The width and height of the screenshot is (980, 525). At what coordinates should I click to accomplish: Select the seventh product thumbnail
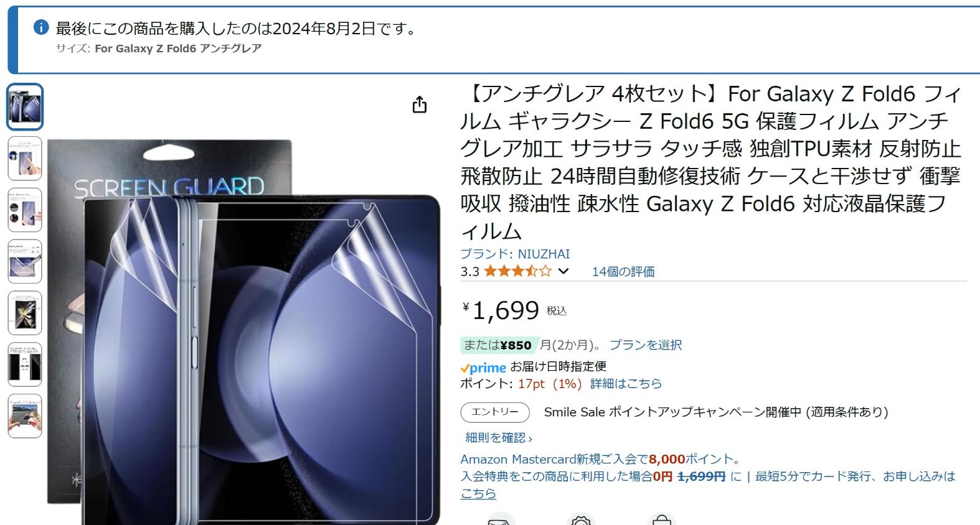25,416
